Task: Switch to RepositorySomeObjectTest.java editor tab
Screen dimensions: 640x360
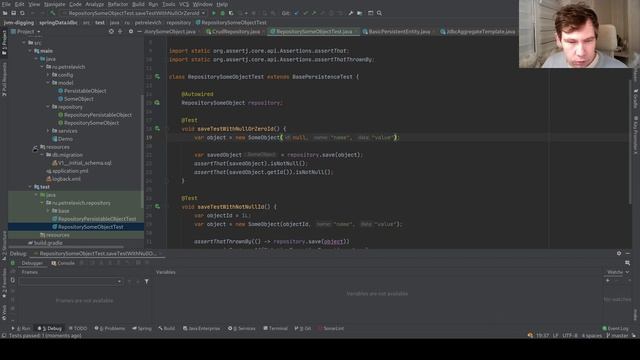Action: click(313, 31)
